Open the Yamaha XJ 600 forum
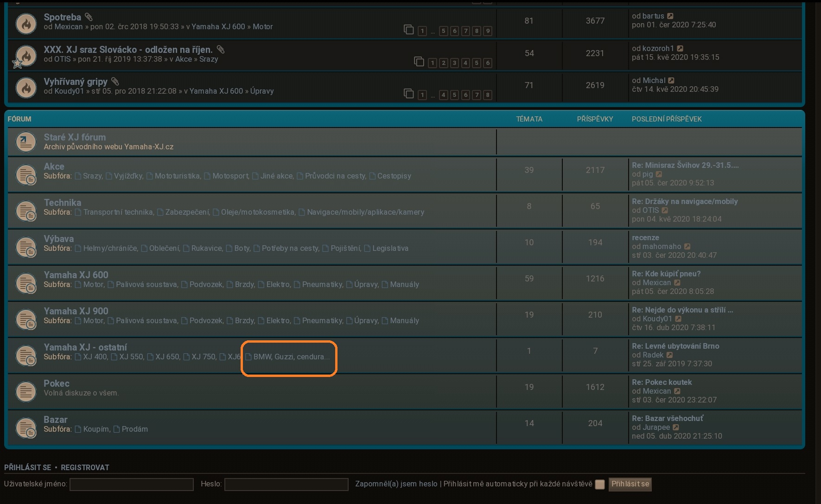The image size is (821, 504). pyautogui.click(x=76, y=275)
